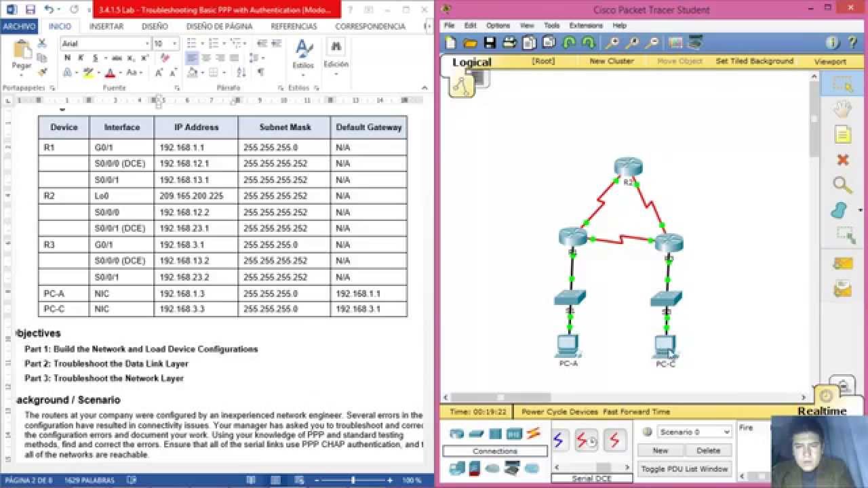The height and width of the screenshot is (488, 868).
Task: Switch to the INSERTAR ribbon tab
Action: click(106, 26)
